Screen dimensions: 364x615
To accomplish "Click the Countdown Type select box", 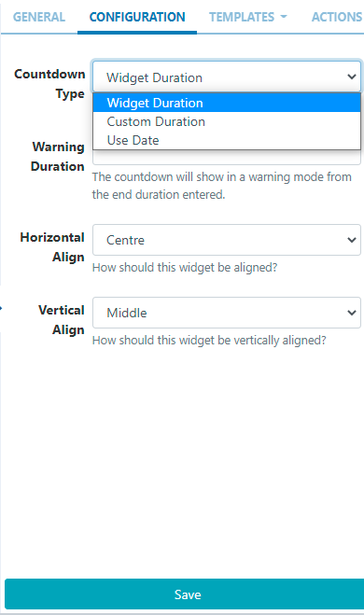I will click(227, 77).
